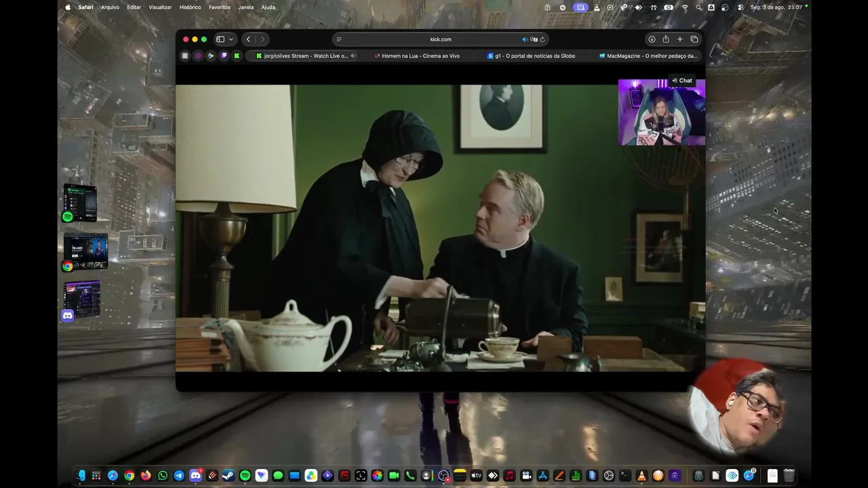This screenshot has width=868, height=488.
Task: Open page reader menu in address bar
Action: (339, 39)
